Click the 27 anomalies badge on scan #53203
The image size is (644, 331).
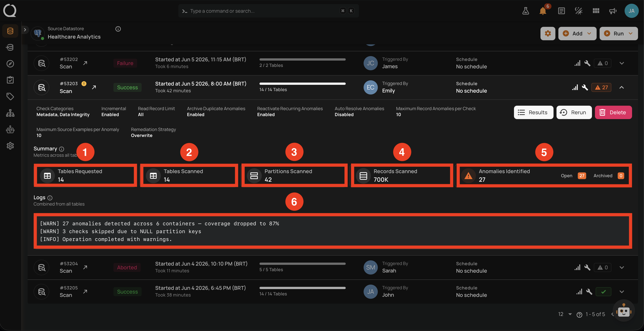pos(601,87)
